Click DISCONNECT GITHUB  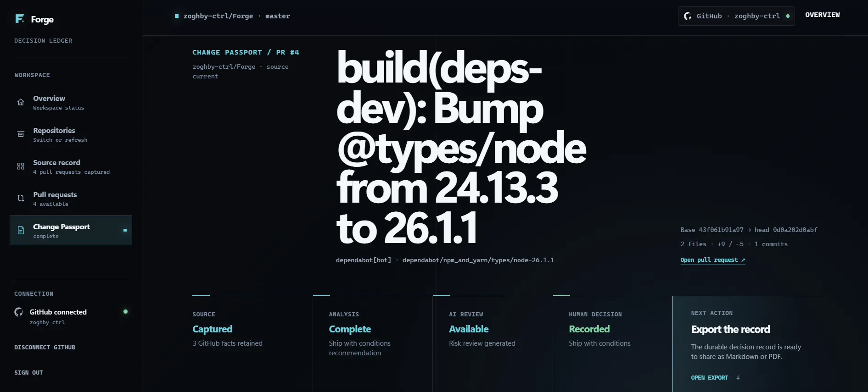(45, 348)
